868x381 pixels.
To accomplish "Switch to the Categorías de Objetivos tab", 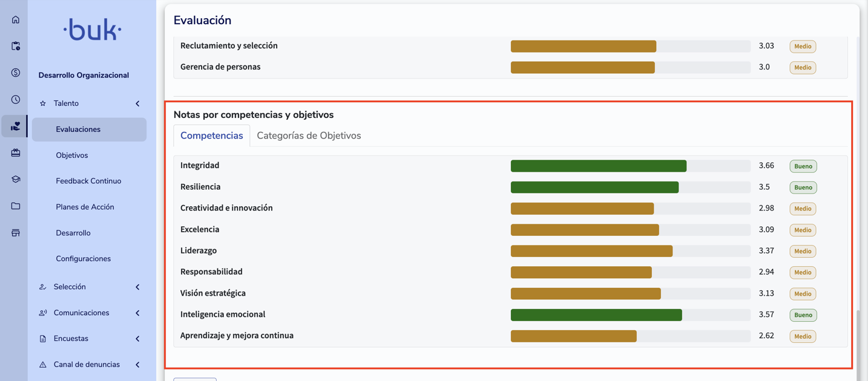I will [x=309, y=135].
